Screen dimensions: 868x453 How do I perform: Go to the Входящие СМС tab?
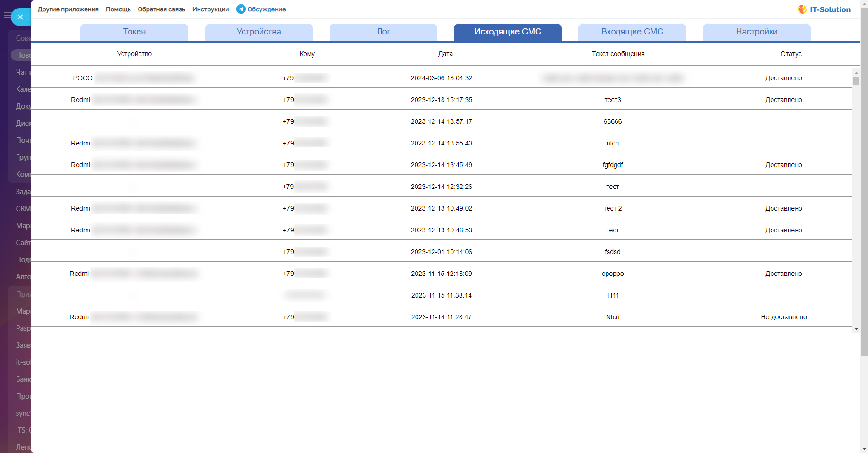[632, 32]
